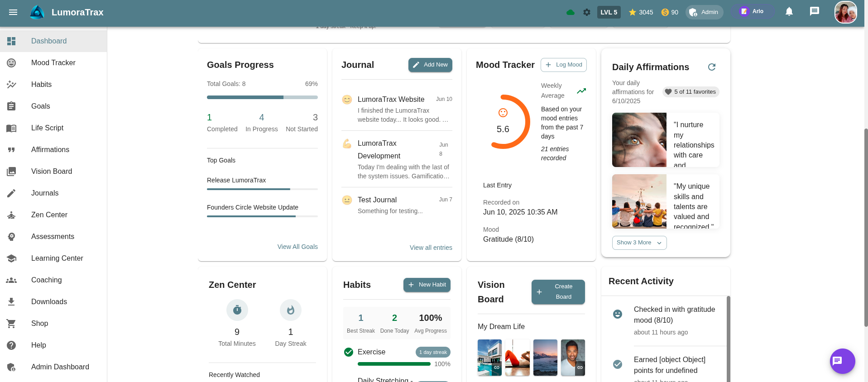Open the notifications bell
The height and width of the screenshot is (382, 868).
789,12
